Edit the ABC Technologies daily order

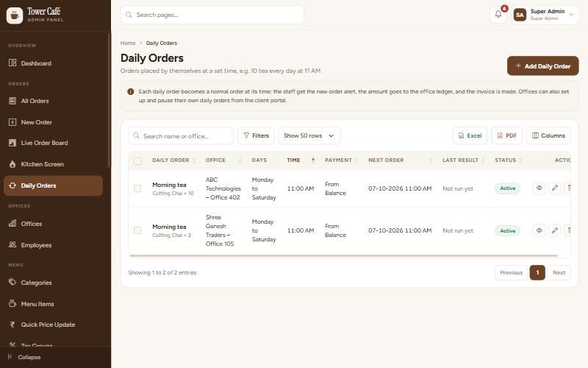(x=555, y=188)
